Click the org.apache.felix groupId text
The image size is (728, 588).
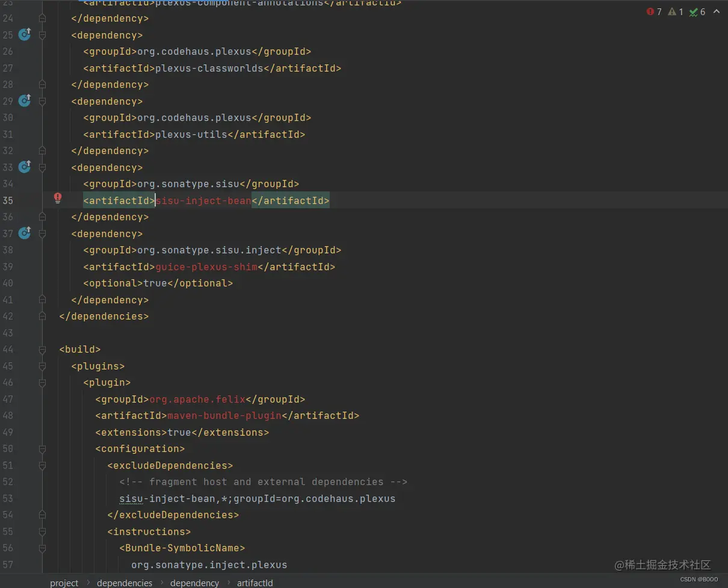[197, 399]
